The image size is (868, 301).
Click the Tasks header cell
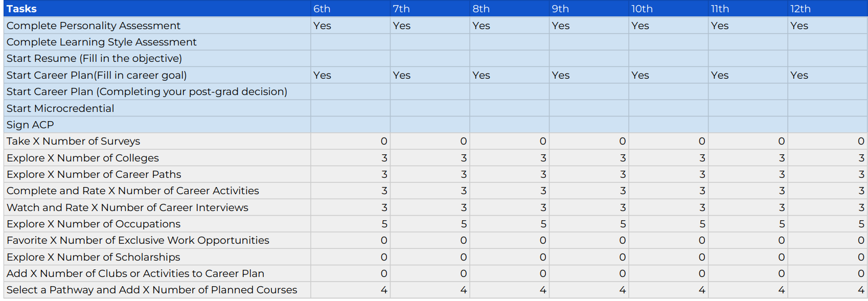[21, 9]
